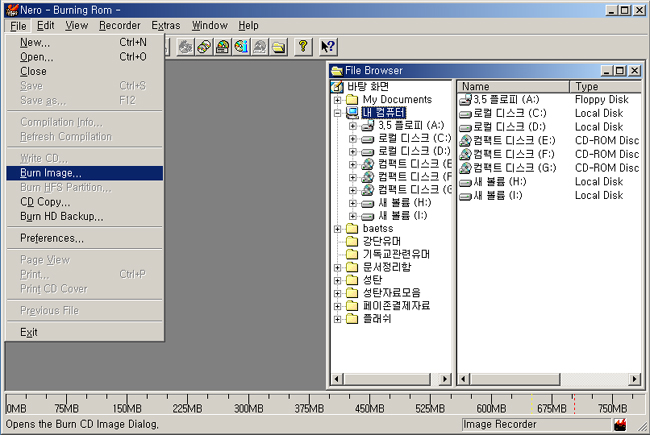This screenshot has height=435, width=650.
Task: Activate the What's This context help pointer
Action: 328,47
